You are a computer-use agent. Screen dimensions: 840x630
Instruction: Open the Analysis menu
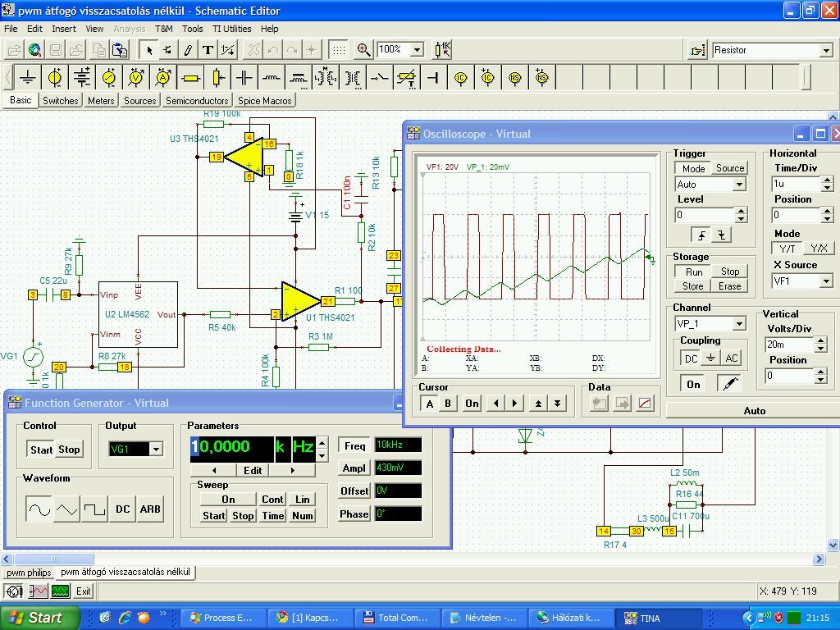pyautogui.click(x=129, y=29)
